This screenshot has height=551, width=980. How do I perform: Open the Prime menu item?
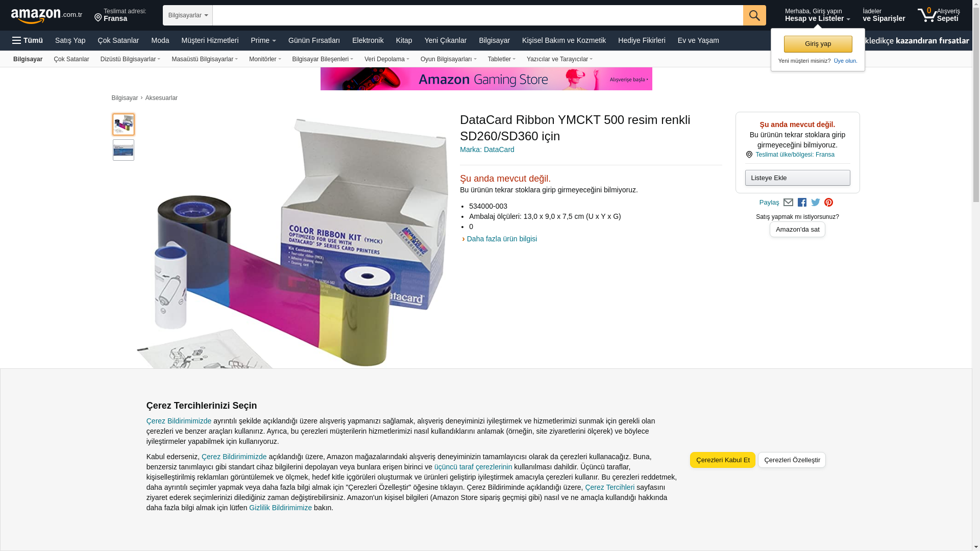pos(263,40)
